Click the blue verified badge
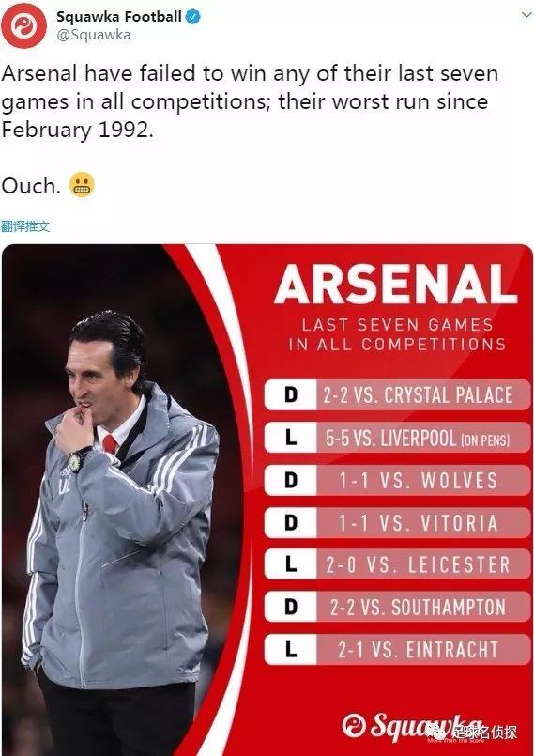534x756 pixels. [x=193, y=17]
